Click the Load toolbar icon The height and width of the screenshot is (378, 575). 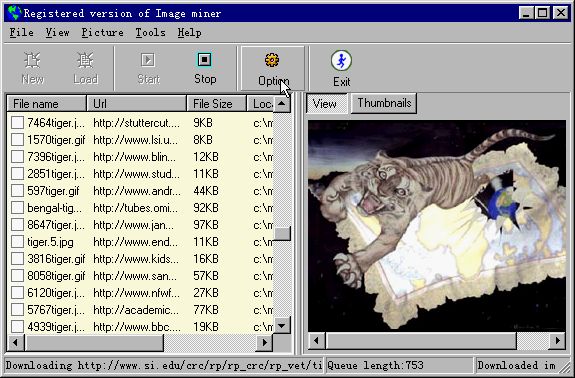pyautogui.click(x=85, y=60)
